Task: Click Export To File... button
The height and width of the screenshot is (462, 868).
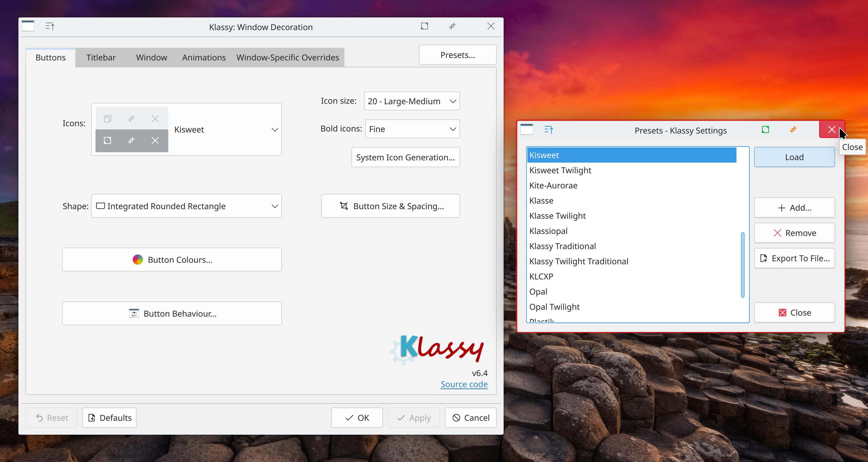Action: 794,258
